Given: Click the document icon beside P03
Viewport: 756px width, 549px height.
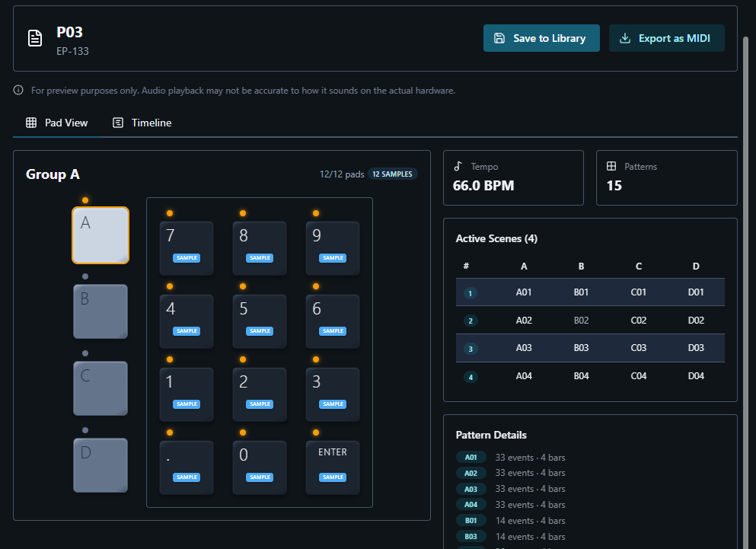Looking at the screenshot, I should coord(35,38).
